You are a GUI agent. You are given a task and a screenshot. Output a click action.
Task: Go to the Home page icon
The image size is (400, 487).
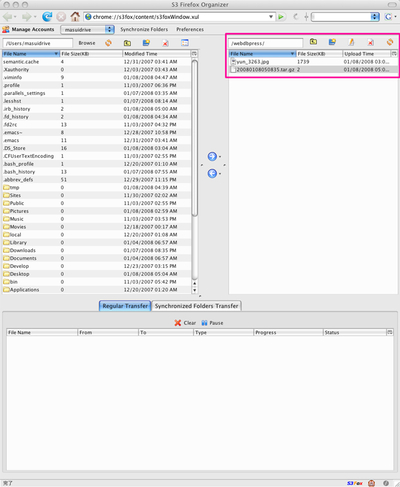75,16
